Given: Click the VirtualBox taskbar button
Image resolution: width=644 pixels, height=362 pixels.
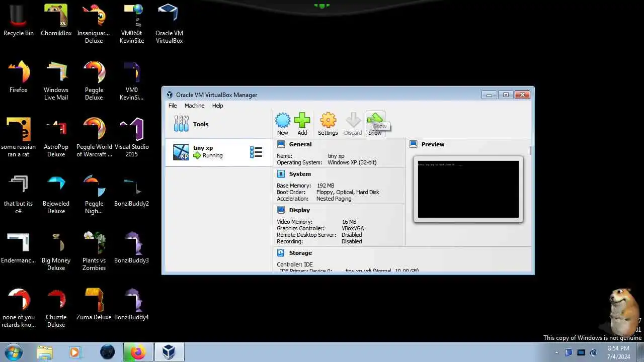Looking at the screenshot, I should click(x=169, y=352).
